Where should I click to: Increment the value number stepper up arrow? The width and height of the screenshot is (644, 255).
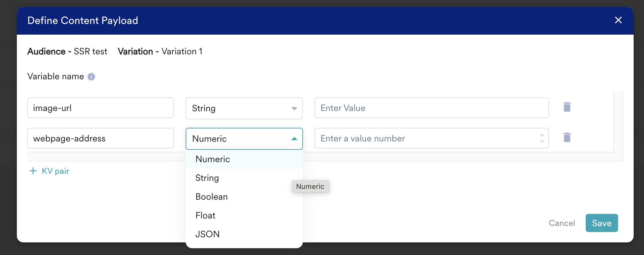point(542,135)
